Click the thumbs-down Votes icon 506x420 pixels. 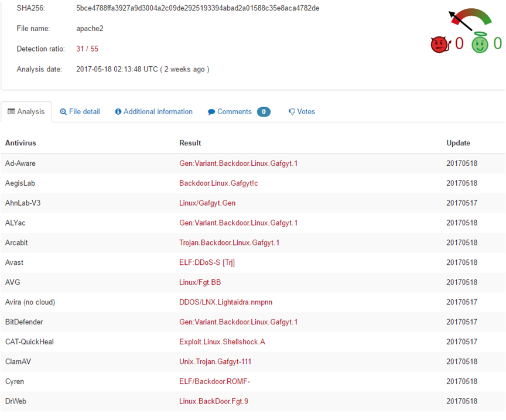[x=292, y=112]
